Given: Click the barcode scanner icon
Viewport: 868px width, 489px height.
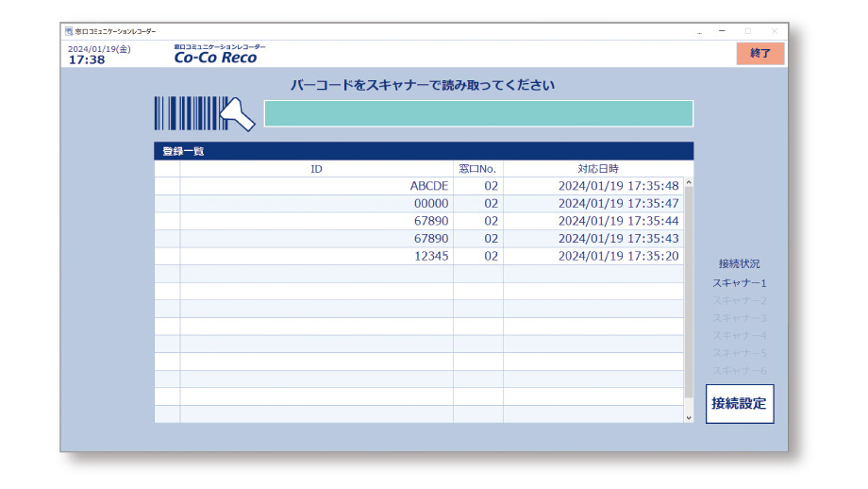Looking at the screenshot, I should (203, 113).
